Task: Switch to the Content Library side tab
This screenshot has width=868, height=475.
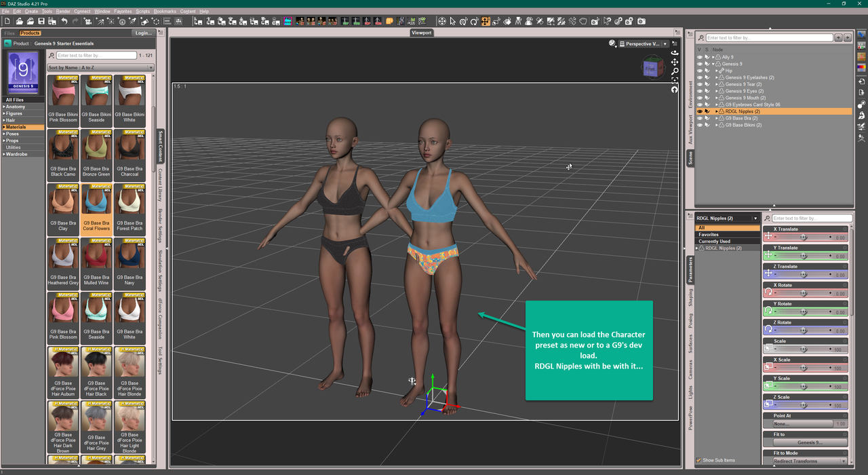Action: (160, 185)
